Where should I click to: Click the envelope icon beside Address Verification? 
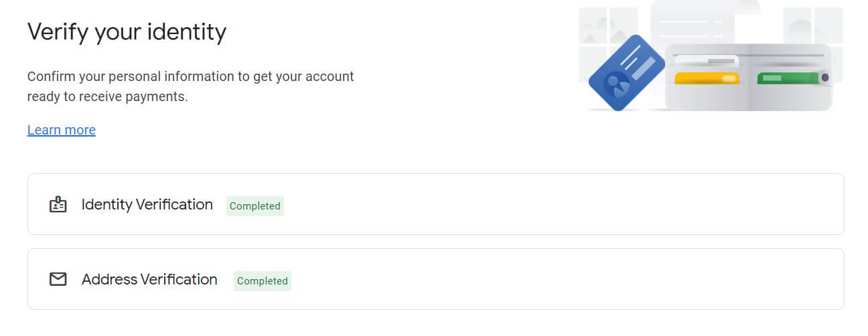[x=58, y=280]
